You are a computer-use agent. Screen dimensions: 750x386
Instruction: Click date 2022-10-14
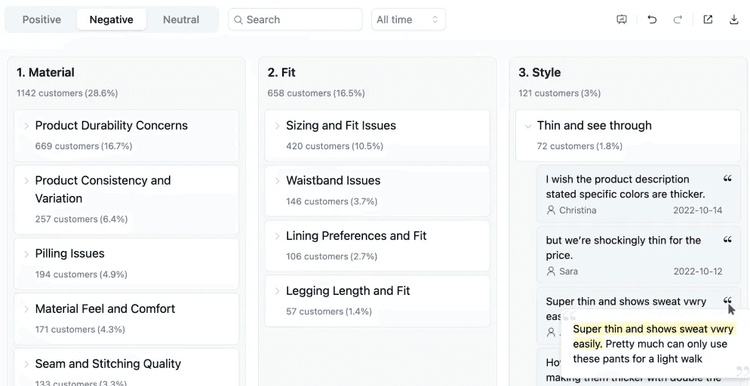coord(698,210)
